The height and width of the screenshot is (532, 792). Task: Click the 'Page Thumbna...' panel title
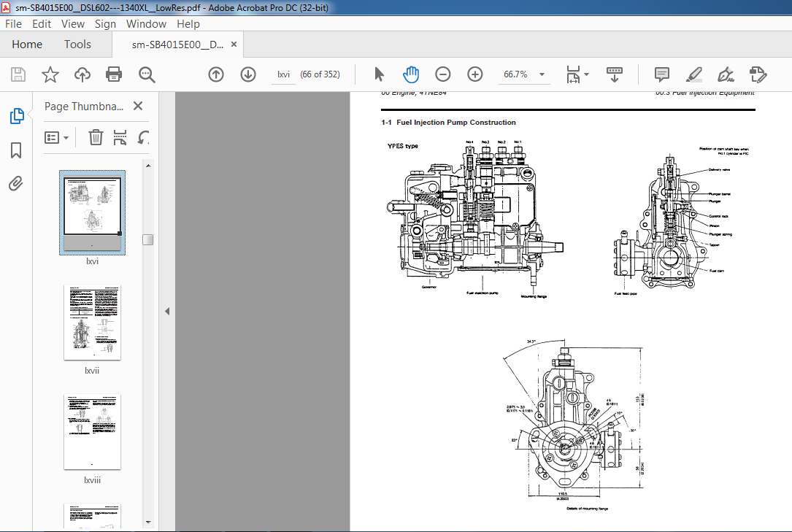tap(84, 106)
